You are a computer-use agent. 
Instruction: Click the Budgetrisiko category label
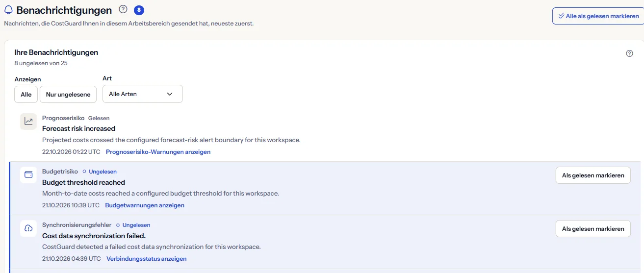click(60, 172)
